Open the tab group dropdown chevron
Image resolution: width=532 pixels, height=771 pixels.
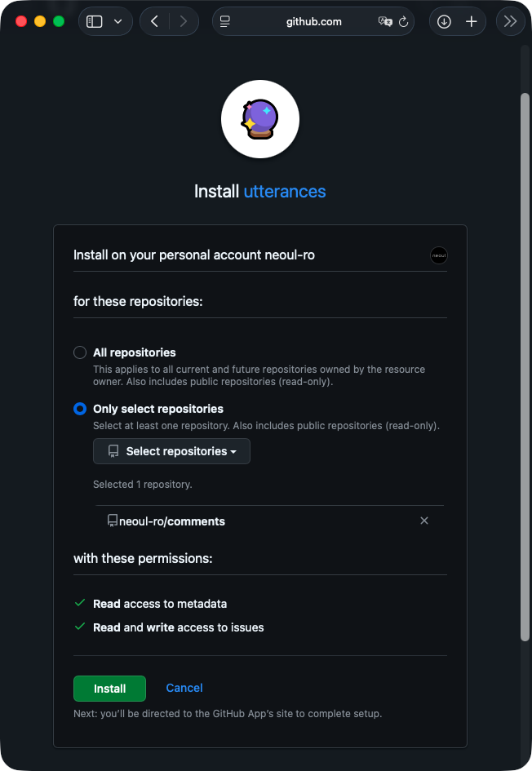coord(118,22)
